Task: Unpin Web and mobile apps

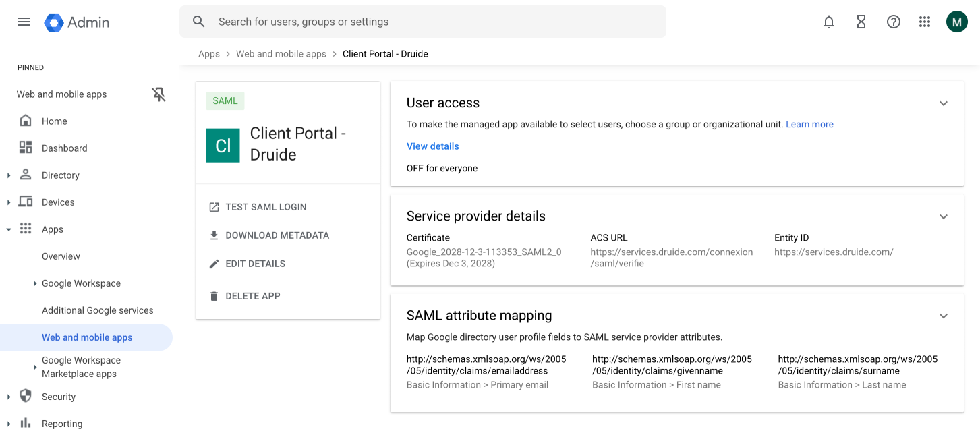Action: [158, 94]
